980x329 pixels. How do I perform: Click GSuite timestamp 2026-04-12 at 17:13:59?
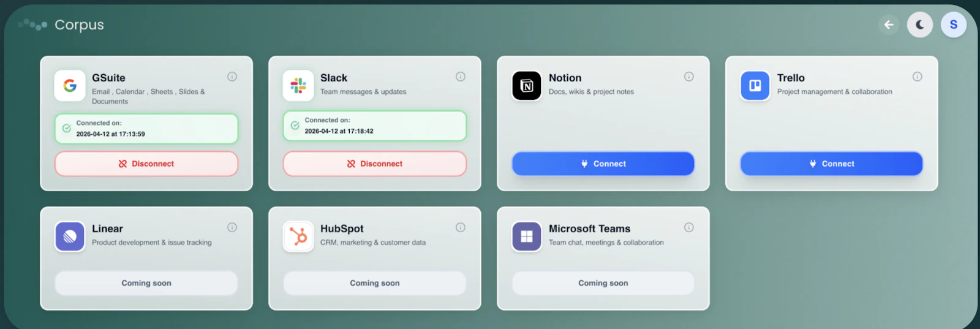(x=110, y=134)
